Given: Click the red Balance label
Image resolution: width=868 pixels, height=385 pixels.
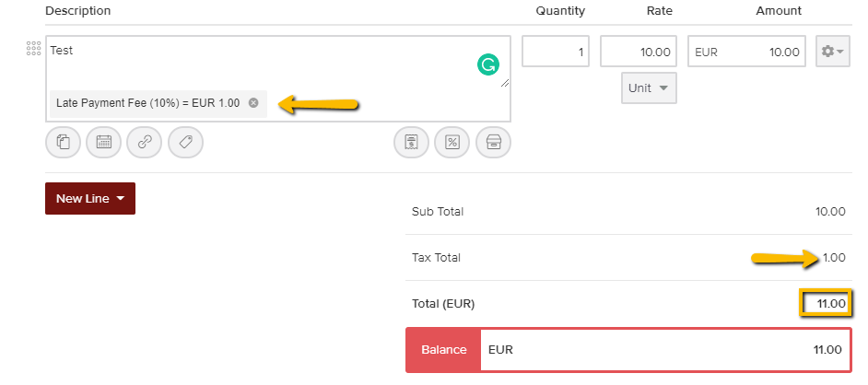Looking at the screenshot, I should [x=443, y=350].
